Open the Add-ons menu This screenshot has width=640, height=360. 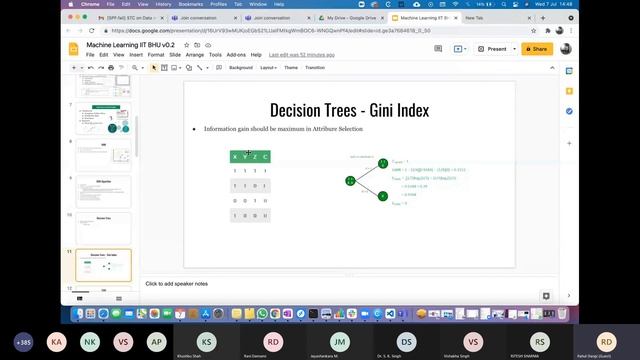236,55
